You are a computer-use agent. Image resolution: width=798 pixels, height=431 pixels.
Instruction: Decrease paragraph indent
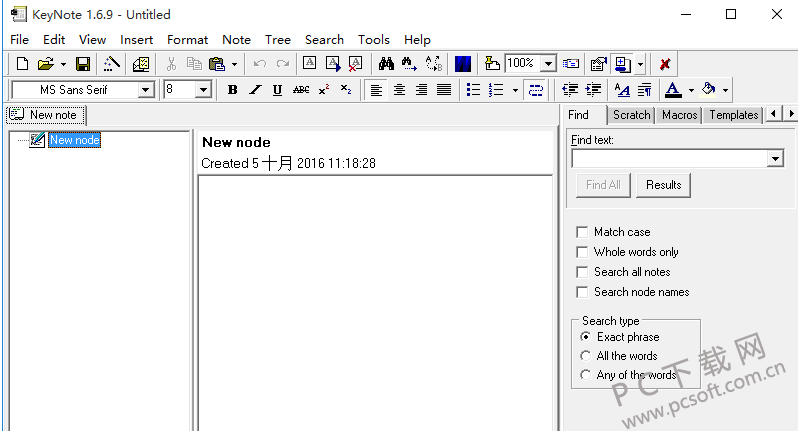click(x=570, y=90)
